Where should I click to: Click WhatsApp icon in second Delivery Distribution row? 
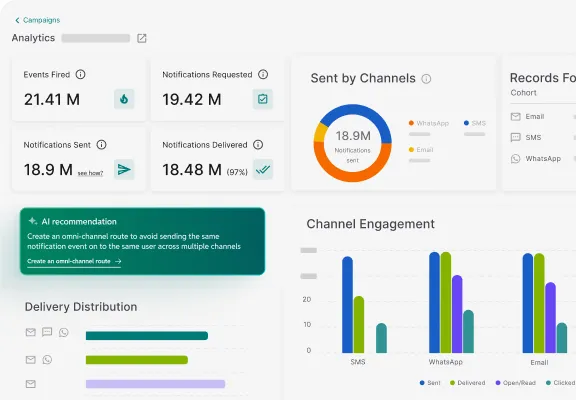(x=47, y=360)
